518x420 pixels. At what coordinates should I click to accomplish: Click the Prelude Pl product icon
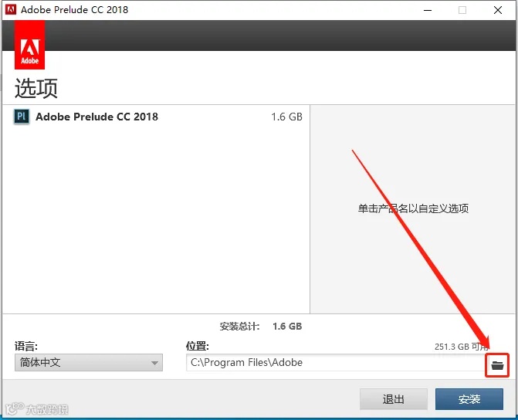click(22, 117)
